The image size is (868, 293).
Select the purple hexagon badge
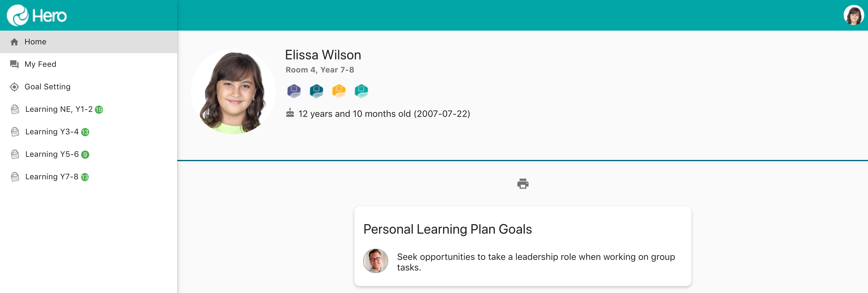pyautogui.click(x=294, y=91)
